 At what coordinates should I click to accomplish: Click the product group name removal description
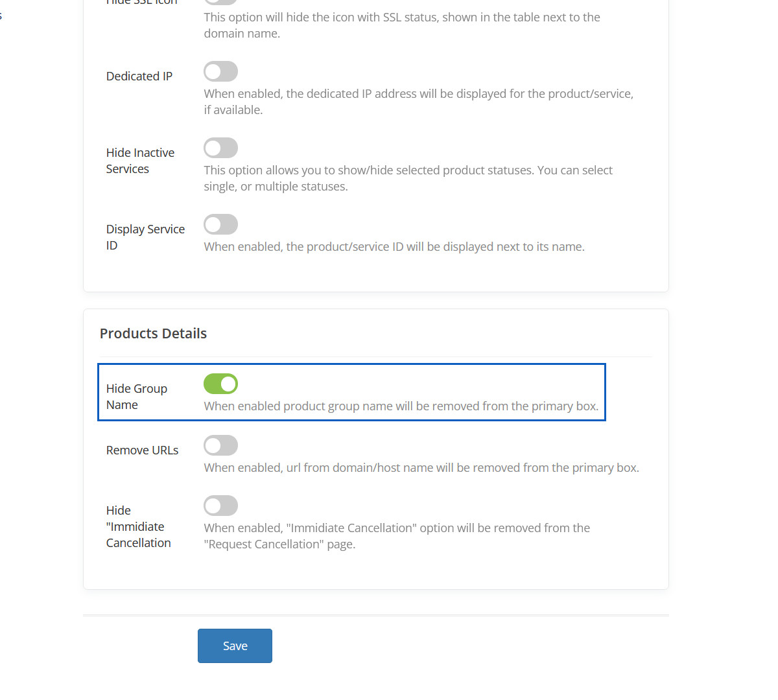click(x=401, y=406)
